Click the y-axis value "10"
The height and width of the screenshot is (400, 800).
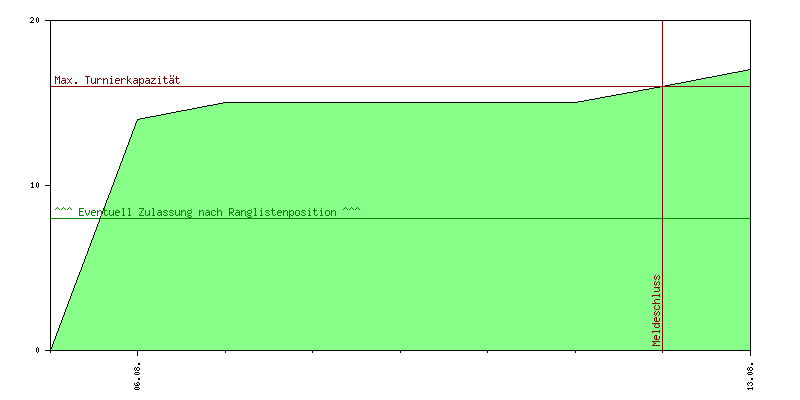click(35, 185)
